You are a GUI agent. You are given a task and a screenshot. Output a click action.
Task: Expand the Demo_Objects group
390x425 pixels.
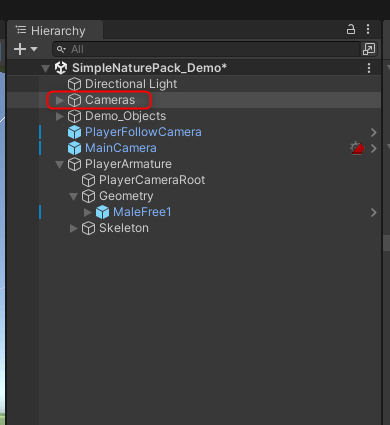(60, 116)
